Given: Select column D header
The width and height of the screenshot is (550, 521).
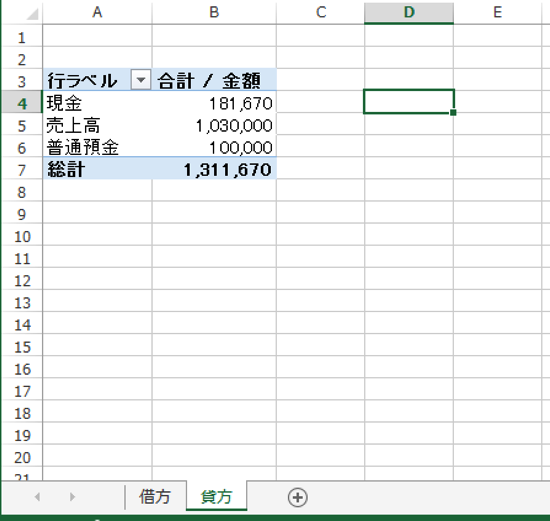Looking at the screenshot, I should click(x=409, y=12).
